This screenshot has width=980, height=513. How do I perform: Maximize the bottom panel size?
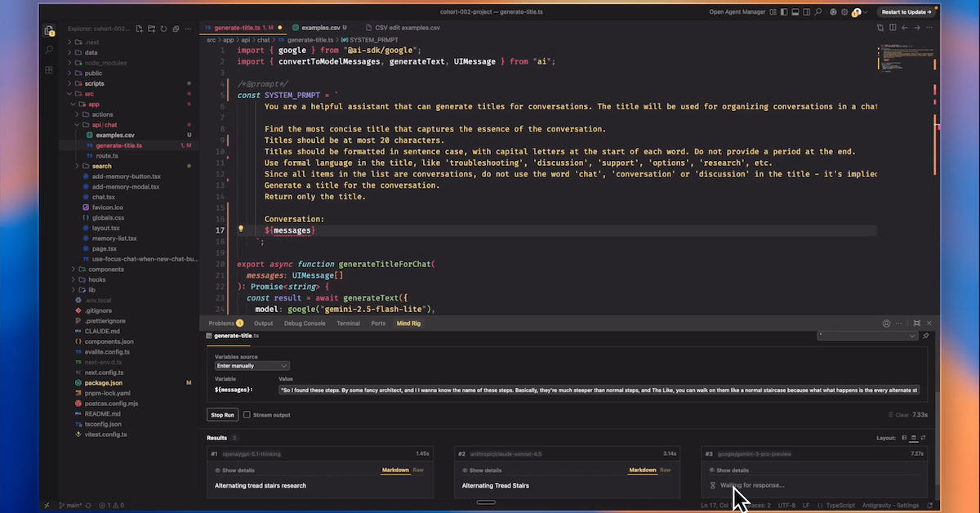click(917, 323)
